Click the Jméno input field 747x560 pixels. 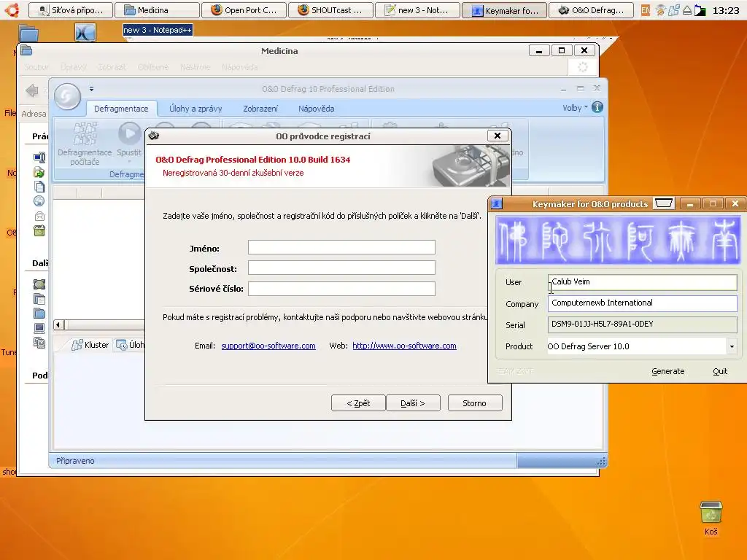pyautogui.click(x=341, y=247)
